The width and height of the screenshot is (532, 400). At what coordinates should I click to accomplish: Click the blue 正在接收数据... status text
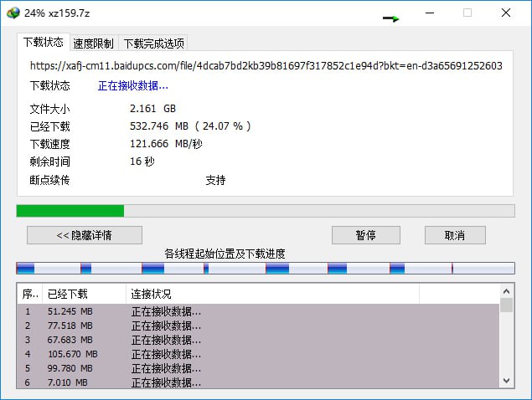click(x=133, y=85)
